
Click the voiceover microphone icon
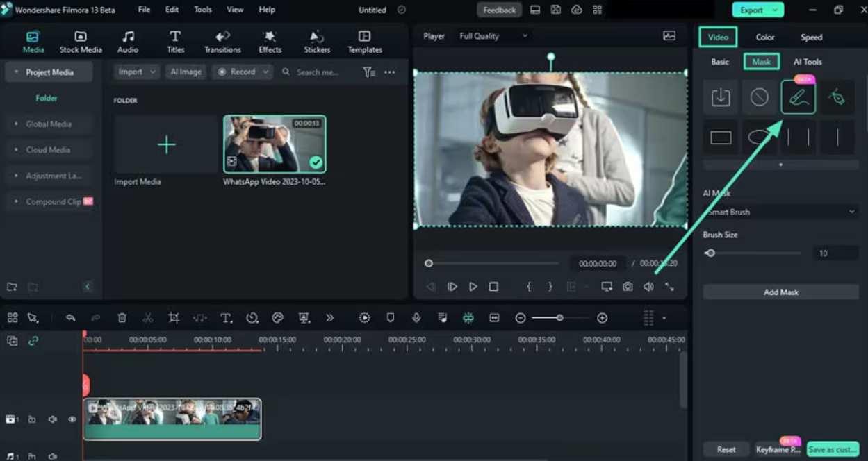point(416,317)
